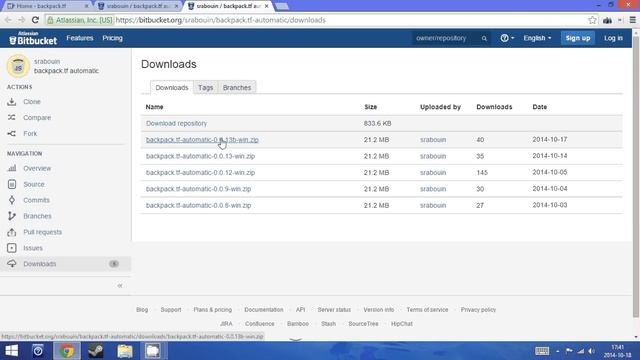The width and height of the screenshot is (640, 360).
Task: Bookmark page with the star icon
Action: pos(592,20)
